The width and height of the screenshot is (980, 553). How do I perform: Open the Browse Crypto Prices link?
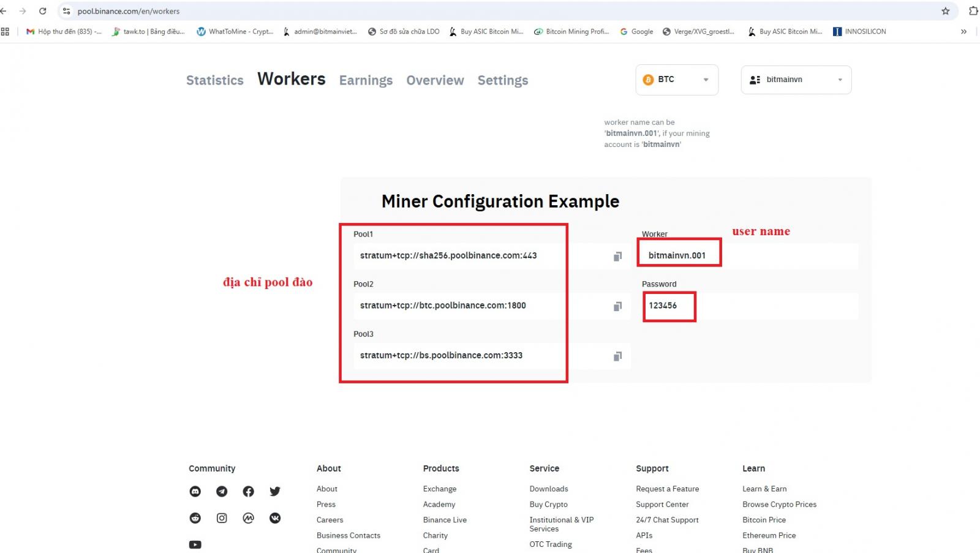pyautogui.click(x=779, y=504)
